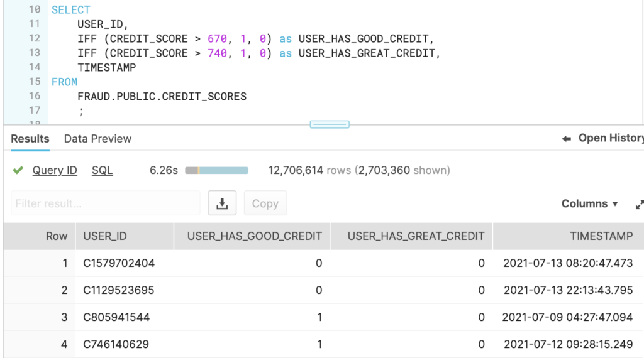This screenshot has height=358, width=644.
Task: Select the Results tab
Action: [x=30, y=139]
